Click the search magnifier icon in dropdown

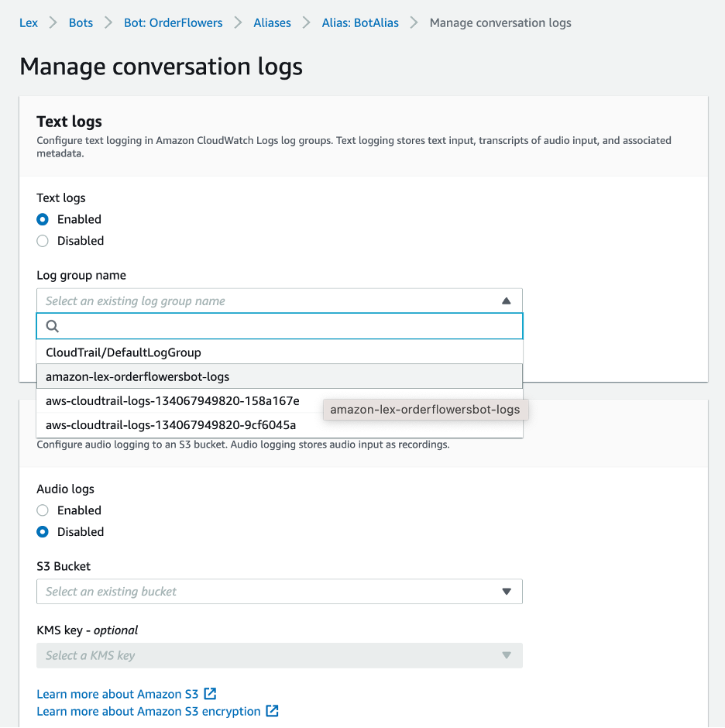pos(53,327)
